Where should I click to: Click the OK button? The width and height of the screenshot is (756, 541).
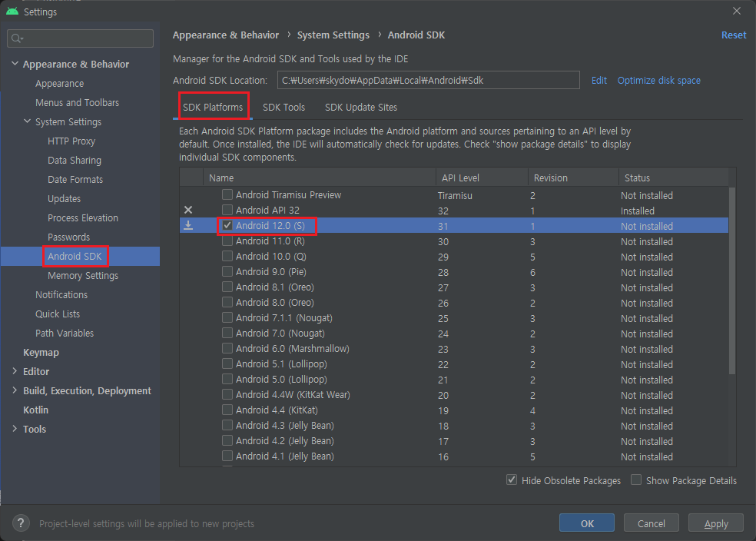tap(587, 523)
